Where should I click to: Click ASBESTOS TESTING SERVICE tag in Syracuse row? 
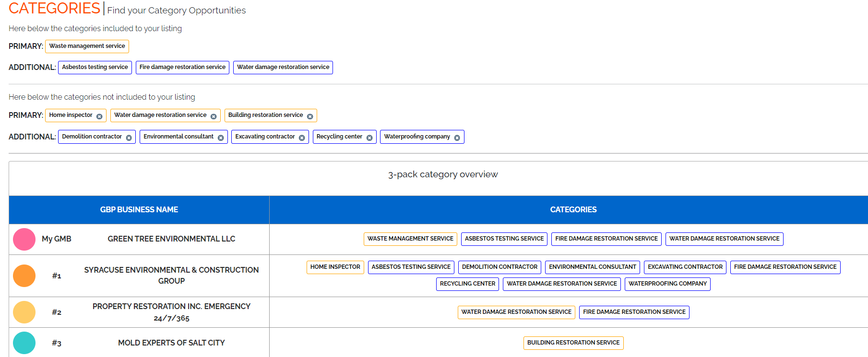(411, 267)
